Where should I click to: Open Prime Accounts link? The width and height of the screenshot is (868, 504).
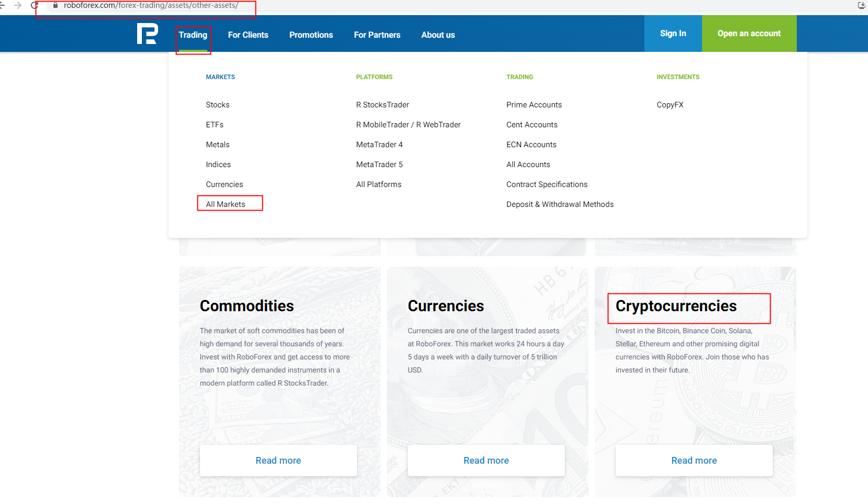pos(534,105)
